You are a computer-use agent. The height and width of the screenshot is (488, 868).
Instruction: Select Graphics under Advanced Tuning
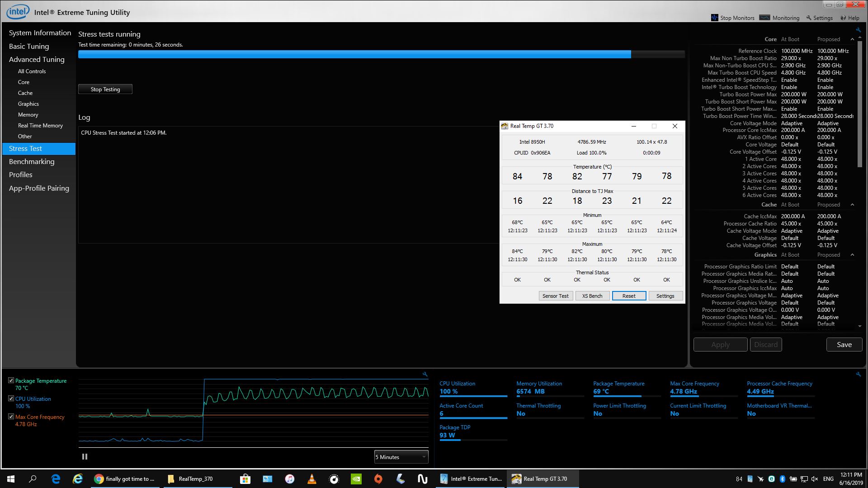(28, 104)
